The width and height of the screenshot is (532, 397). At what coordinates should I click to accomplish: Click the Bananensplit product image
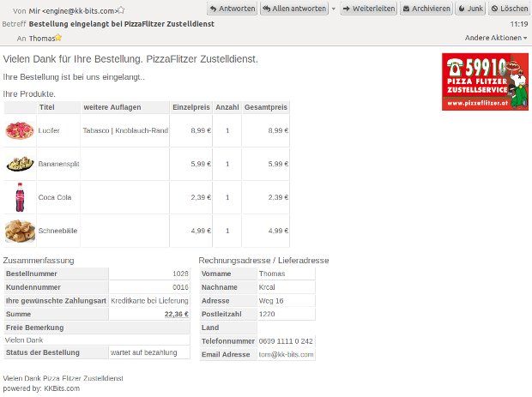[x=20, y=164]
